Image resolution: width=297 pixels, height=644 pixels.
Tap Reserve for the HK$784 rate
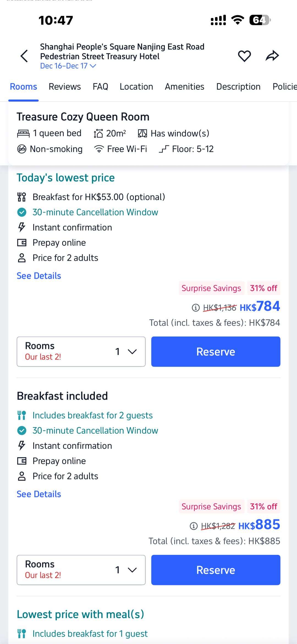click(215, 351)
